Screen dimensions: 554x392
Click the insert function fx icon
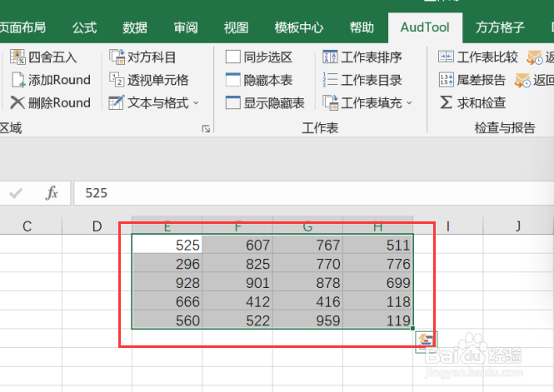[x=52, y=192]
